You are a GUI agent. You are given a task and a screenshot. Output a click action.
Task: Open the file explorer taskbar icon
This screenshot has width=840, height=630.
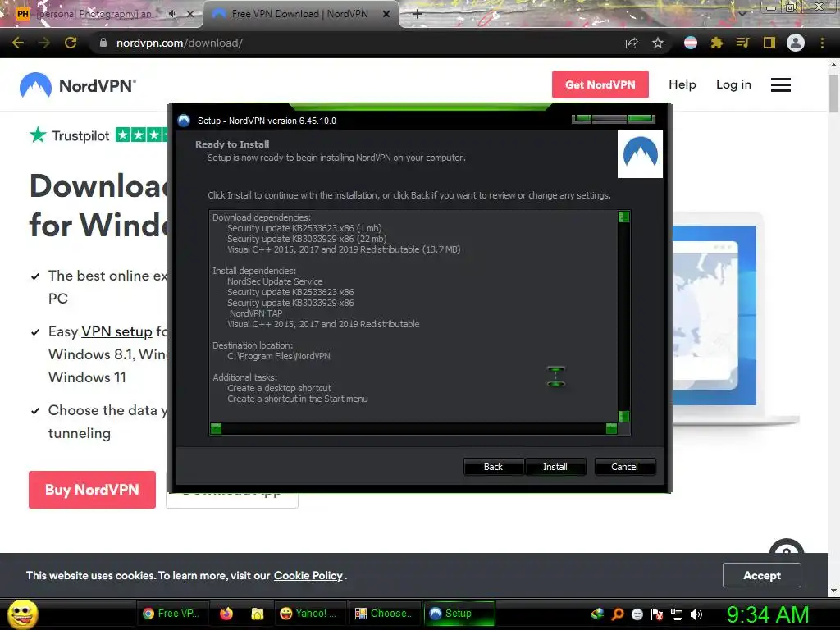point(258,614)
